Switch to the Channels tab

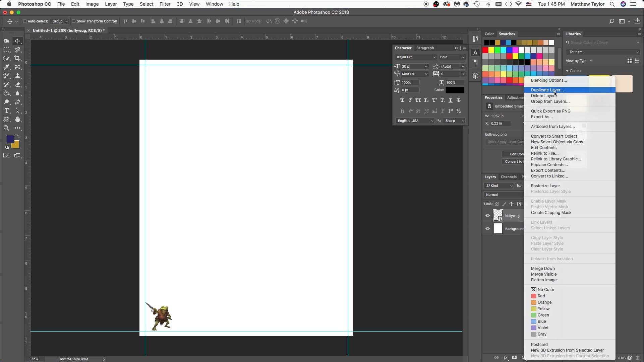(509, 177)
